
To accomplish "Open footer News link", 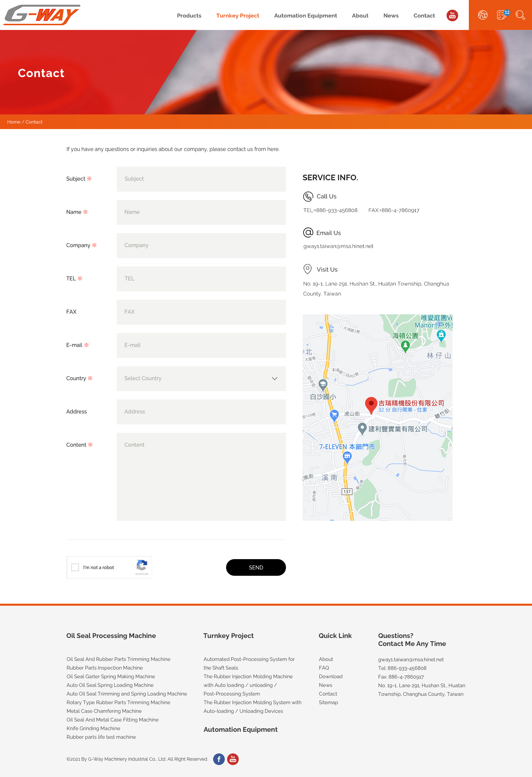I will point(326,685).
